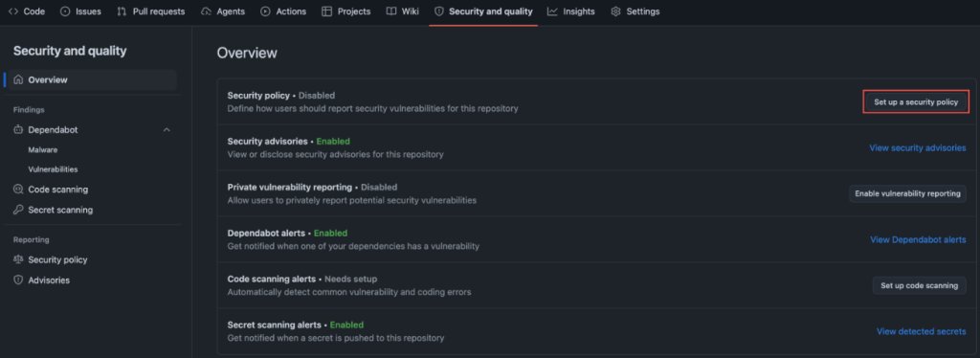Open the Issues tab
This screenshot has width=980, height=358.
pos(80,11)
